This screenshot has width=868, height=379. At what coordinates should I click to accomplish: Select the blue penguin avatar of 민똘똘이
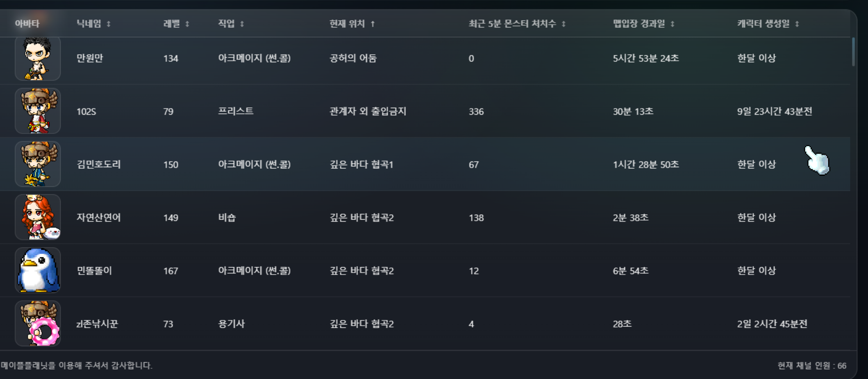click(38, 270)
